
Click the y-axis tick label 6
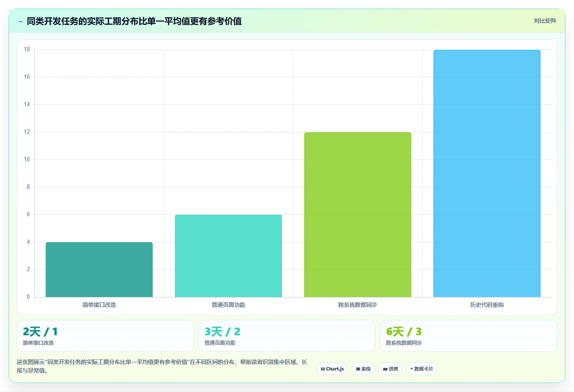pos(28,214)
